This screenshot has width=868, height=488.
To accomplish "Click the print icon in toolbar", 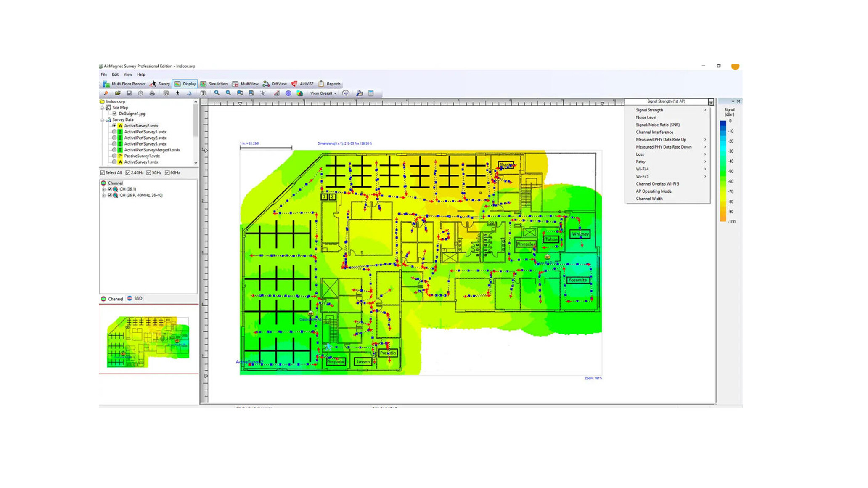I will point(152,93).
